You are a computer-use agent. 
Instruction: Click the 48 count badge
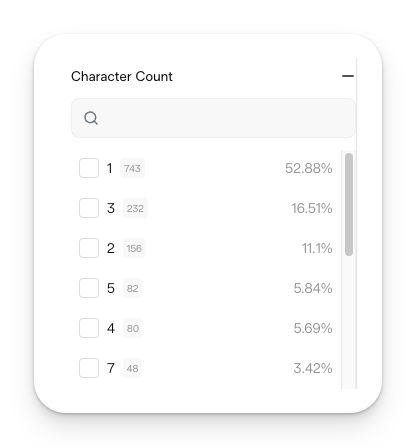tap(132, 368)
